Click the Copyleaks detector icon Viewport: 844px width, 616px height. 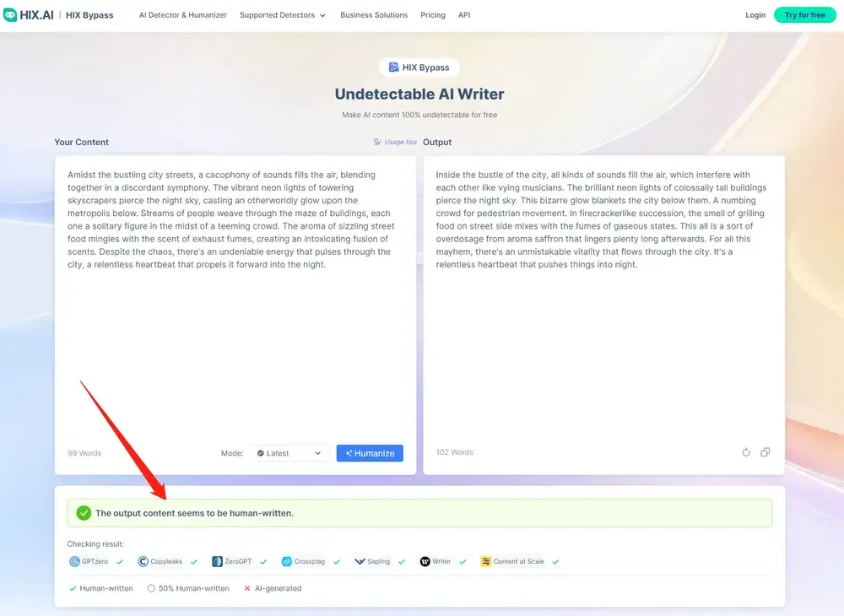143,561
